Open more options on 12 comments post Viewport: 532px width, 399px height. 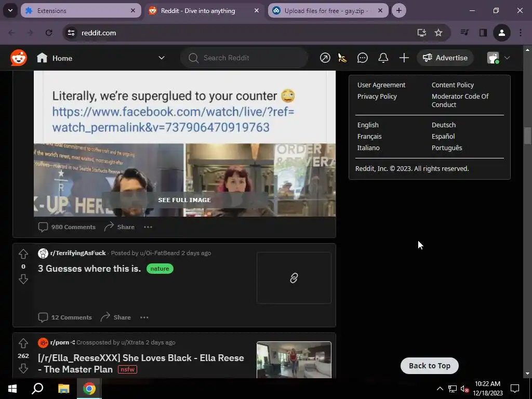[x=144, y=317]
